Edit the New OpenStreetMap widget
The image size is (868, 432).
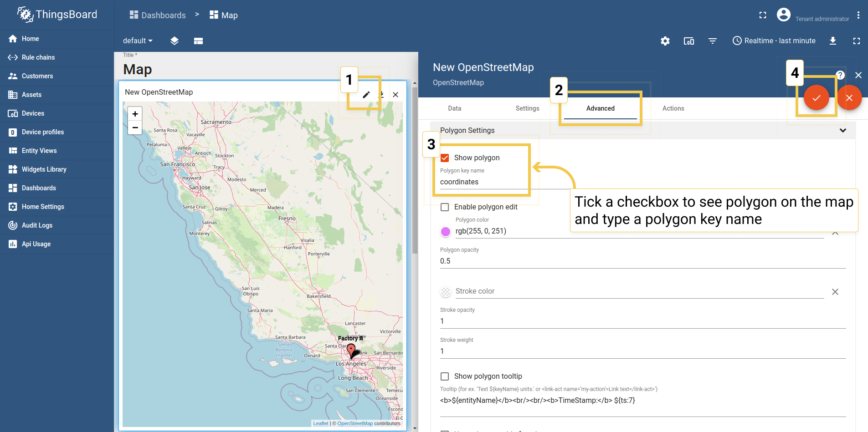pos(366,95)
